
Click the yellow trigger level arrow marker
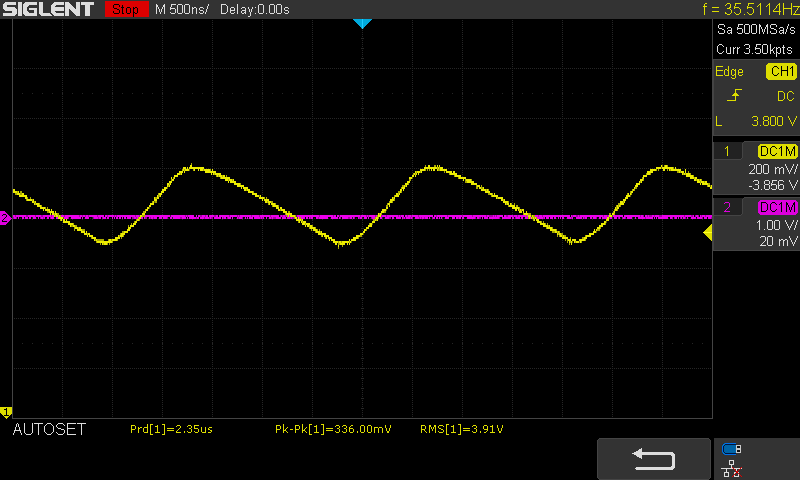click(708, 233)
